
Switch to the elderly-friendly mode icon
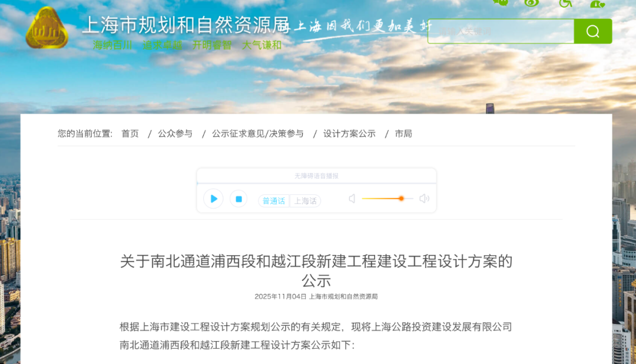tap(598, 4)
